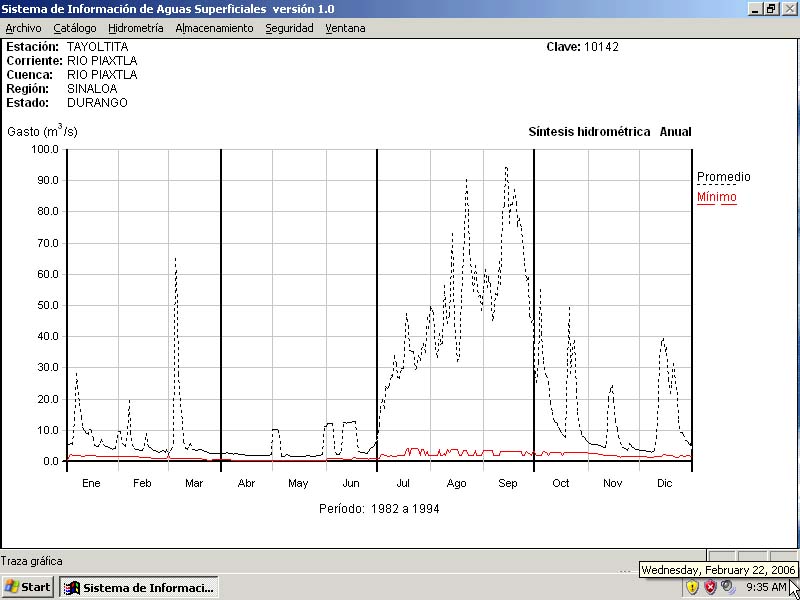Open the Catálogo menu
Image resolution: width=800 pixels, height=600 pixels.
(75, 28)
